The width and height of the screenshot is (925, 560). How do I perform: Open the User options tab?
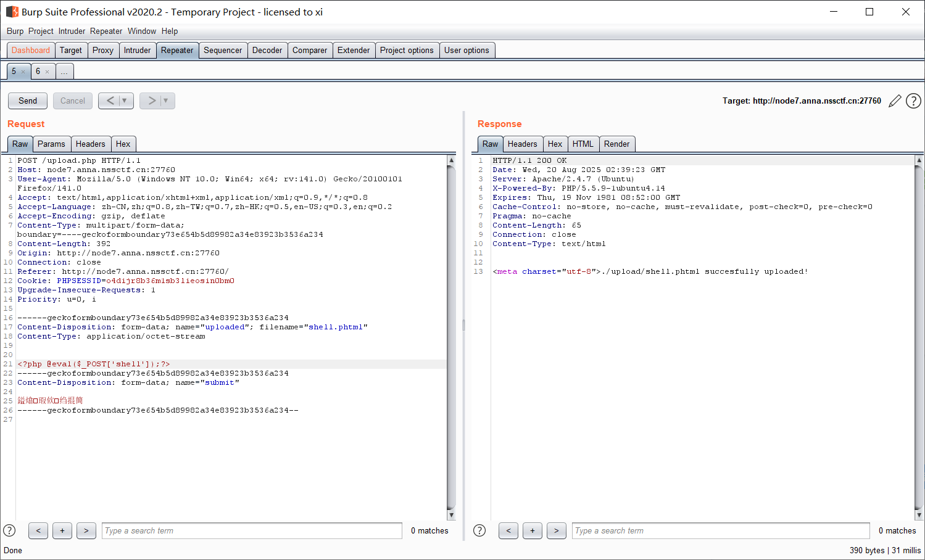pyautogui.click(x=467, y=51)
